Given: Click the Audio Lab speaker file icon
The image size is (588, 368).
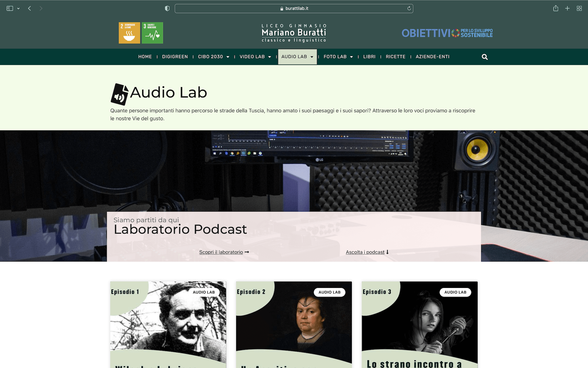Looking at the screenshot, I should (x=119, y=94).
